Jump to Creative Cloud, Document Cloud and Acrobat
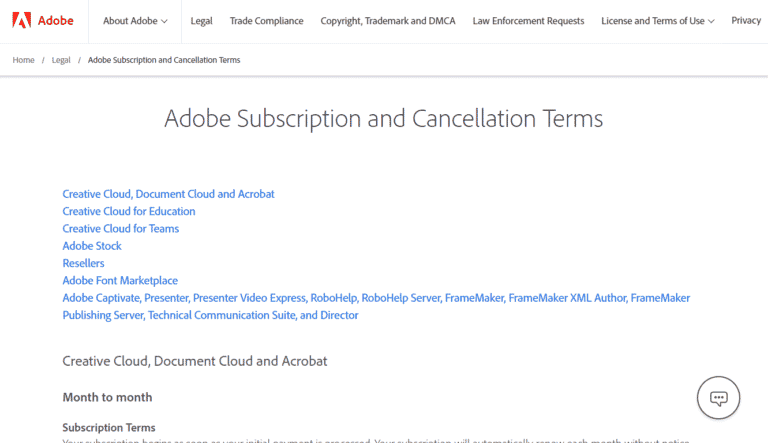Image resolution: width=768 pixels, height=443 pixels. [168, 194]
